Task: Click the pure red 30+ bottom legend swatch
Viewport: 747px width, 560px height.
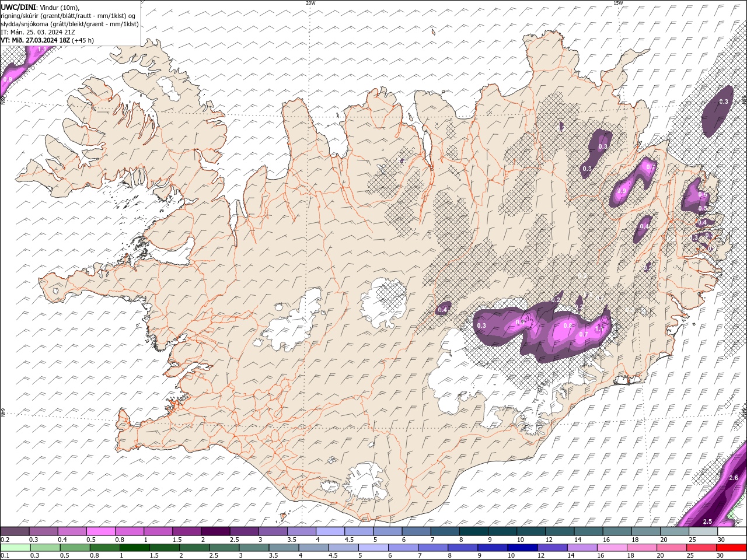Action: click(x=732, y=548)
